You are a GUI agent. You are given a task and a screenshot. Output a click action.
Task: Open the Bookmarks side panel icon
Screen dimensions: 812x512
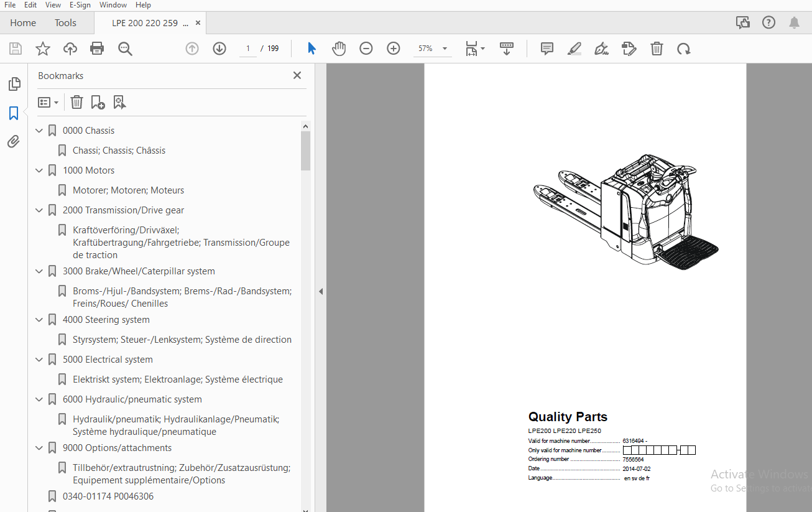pos(14,113)
